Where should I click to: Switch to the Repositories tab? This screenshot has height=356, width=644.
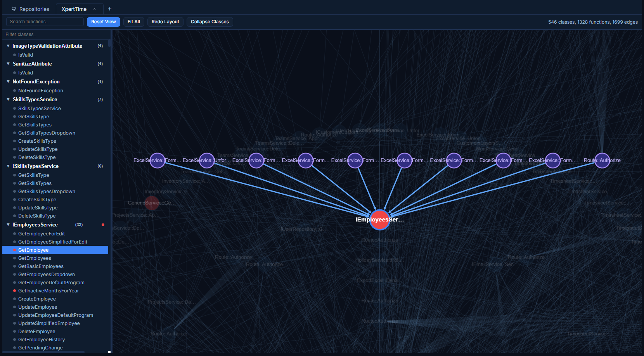(x=34, y=9)
